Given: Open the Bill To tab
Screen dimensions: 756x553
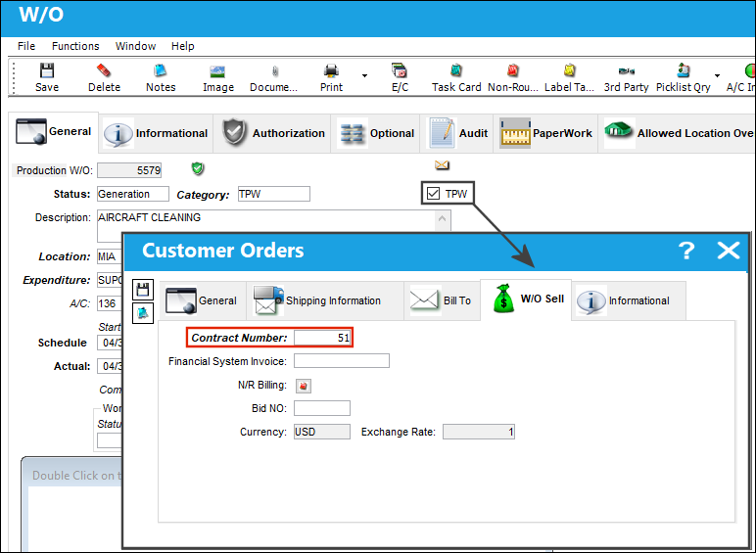Looking at the screenshot, I should coord(442,300).
